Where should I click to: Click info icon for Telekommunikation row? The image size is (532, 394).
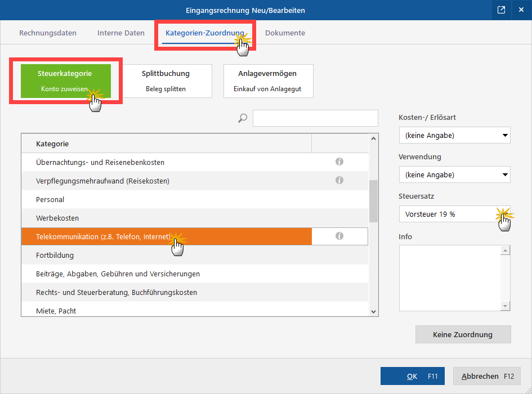coord(339,236)
